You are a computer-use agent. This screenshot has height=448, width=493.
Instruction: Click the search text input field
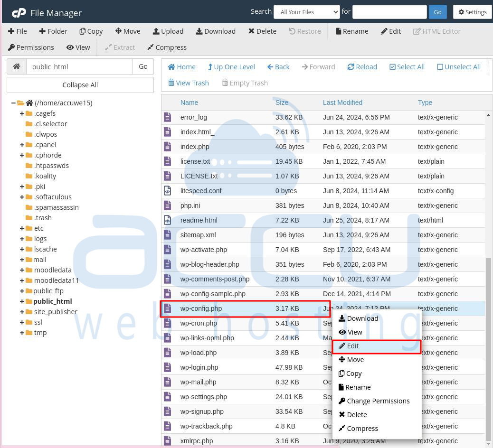389,12
